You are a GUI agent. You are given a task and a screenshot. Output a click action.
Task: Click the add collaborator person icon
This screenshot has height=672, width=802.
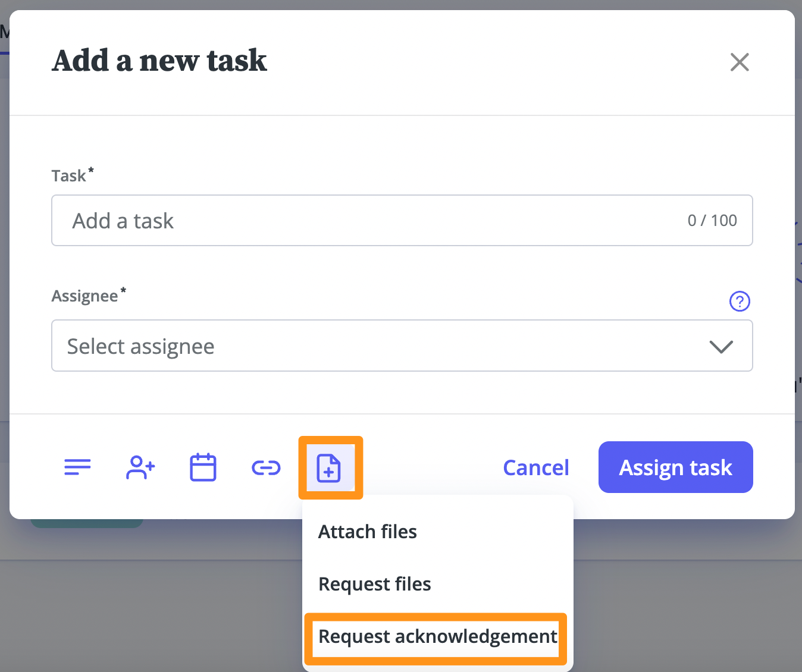click(140, 467)
